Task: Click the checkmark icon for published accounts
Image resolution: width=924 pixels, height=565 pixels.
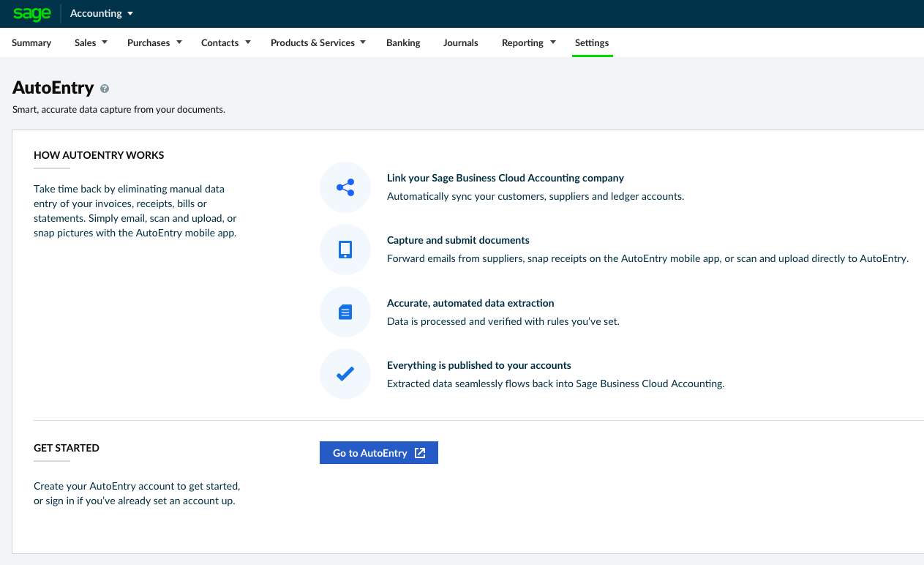Action: coord(345,374)
